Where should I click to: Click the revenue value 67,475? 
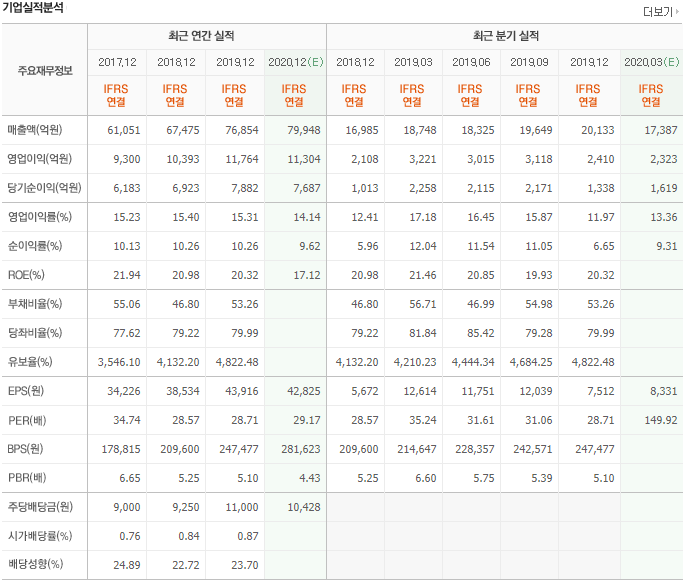point(183,130)
